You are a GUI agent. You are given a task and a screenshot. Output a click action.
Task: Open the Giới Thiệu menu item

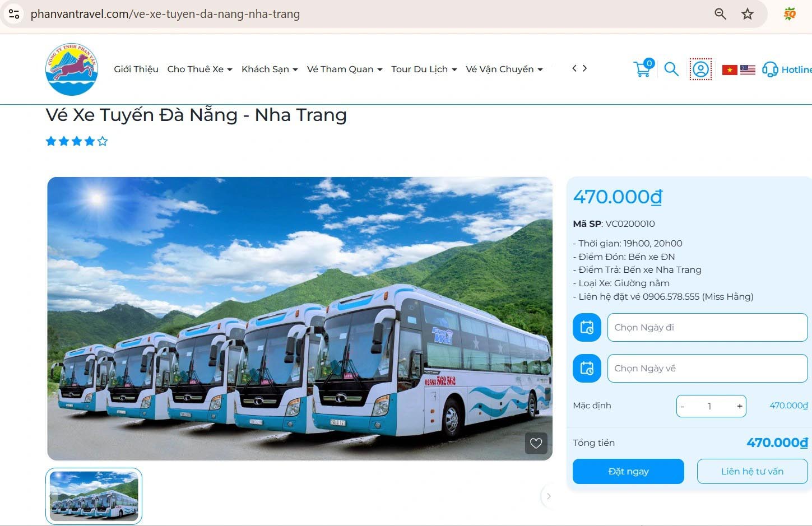pos(136,69)
